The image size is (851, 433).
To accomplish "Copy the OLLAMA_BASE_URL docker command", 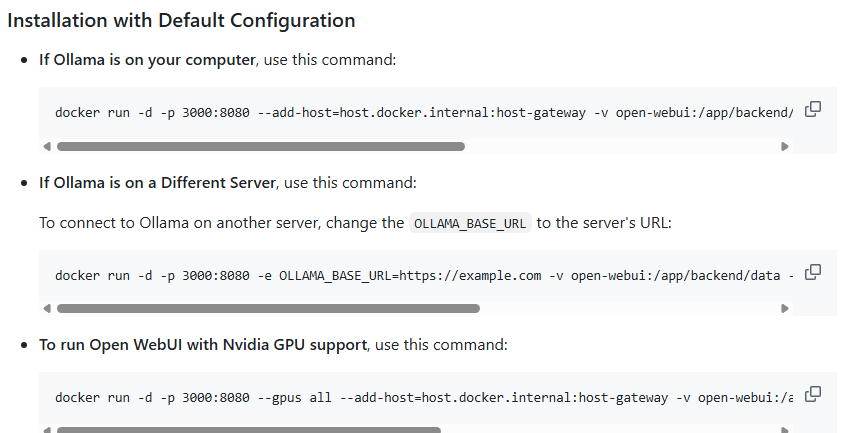I will click(813, 272).
